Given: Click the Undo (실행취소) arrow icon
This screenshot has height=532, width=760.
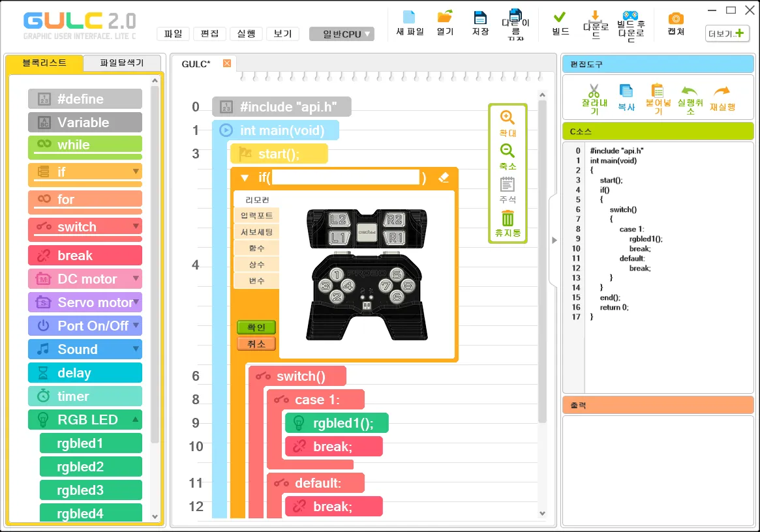Looking at the screenshot, I should [x=689, y=91].
